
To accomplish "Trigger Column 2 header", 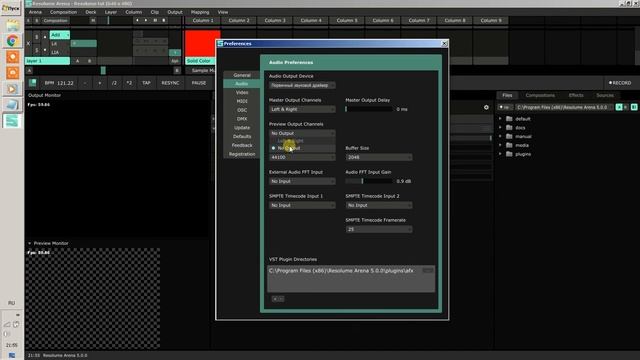I will (239, 20).
